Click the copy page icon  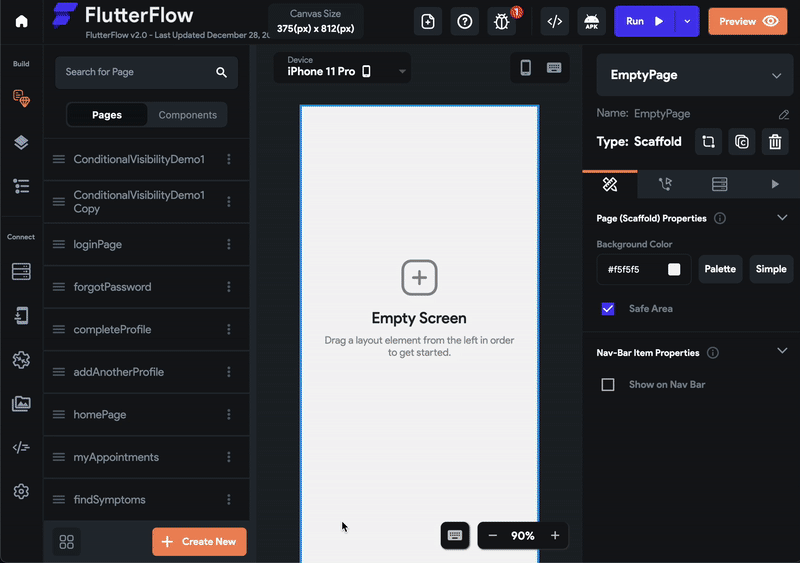(742, 141)
